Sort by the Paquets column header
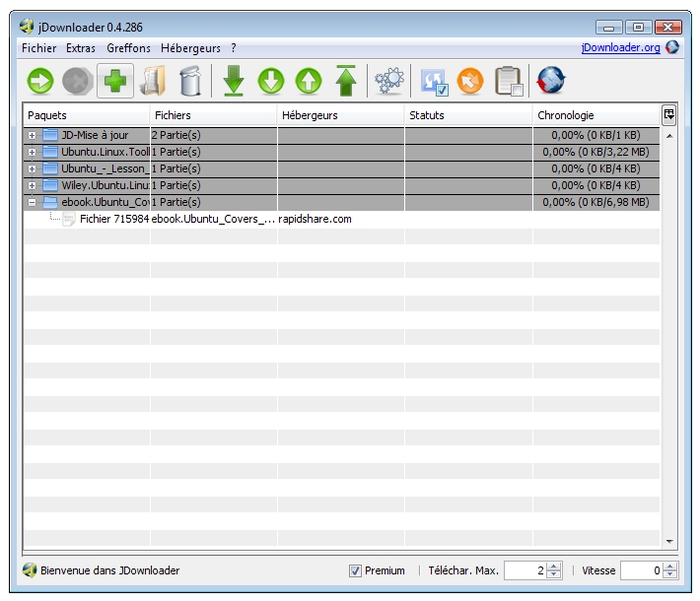Screen dimensions: 700x601 pyautogui.click(x=87, y=115)
